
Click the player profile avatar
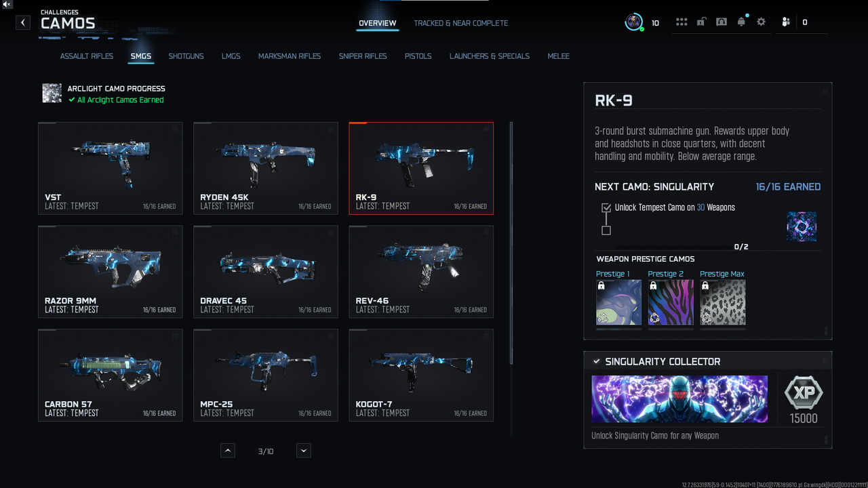tap(633, 22)
